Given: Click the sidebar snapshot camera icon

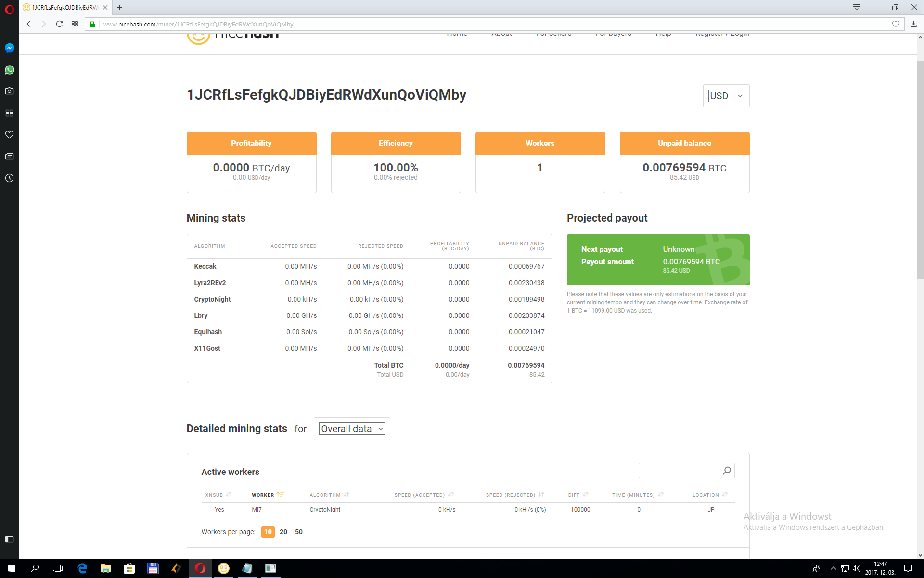Looking at the screenshot, I should click(x=9, y=91).
